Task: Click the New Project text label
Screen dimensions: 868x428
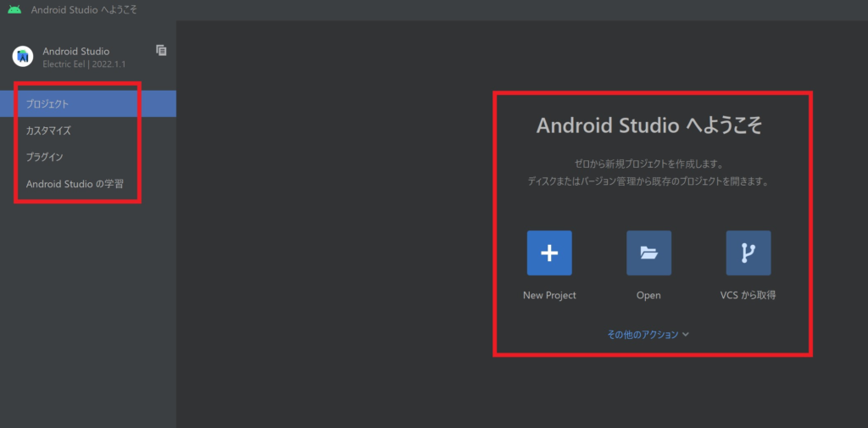Action: tap(549, 295)
